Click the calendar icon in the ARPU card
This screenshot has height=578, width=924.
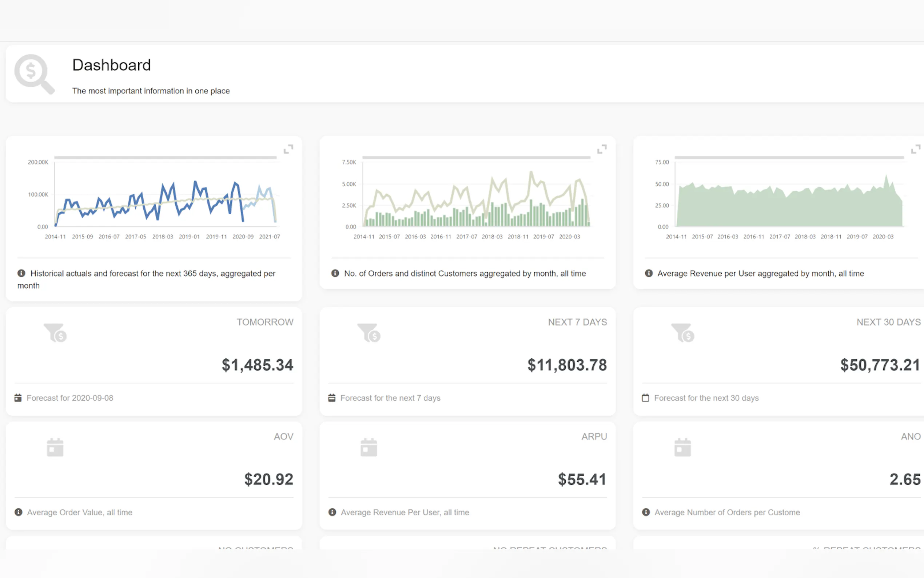pos(369,447)
